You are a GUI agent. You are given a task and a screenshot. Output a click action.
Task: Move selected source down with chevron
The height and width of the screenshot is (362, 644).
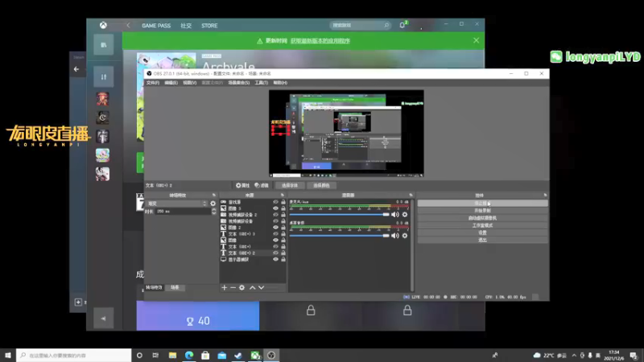pyautogui.click(x=261, y=288)
